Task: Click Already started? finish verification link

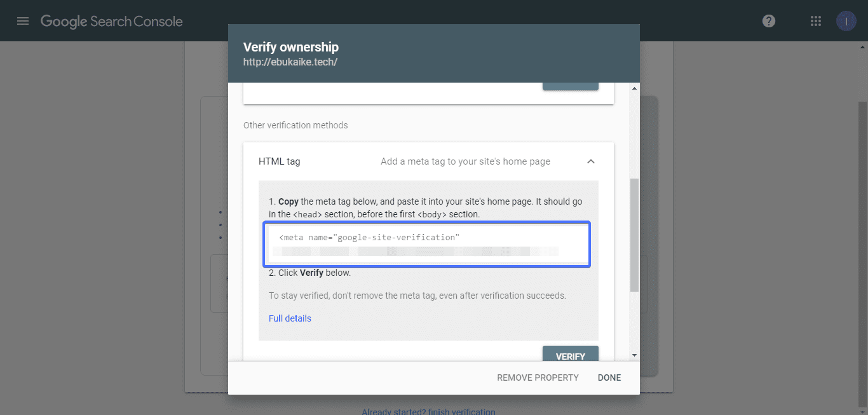Action: [x=428, y=411]
